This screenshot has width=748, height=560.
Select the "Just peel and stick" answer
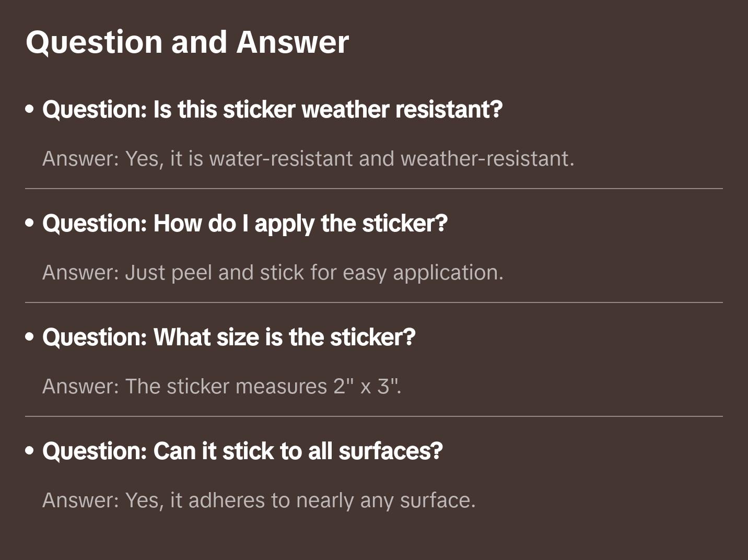click(x=273, y=273)
